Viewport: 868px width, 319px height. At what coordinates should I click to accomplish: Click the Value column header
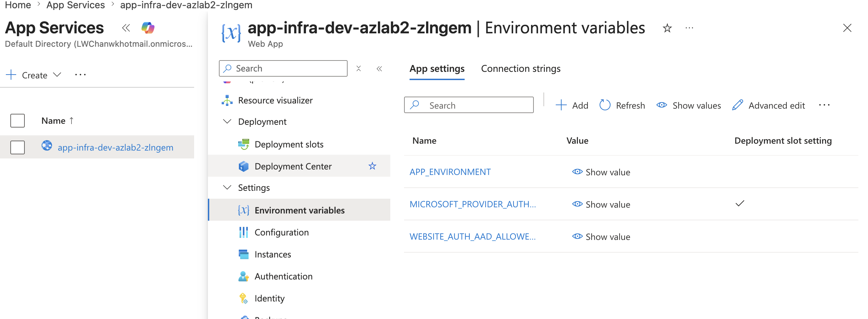[577, 141]
